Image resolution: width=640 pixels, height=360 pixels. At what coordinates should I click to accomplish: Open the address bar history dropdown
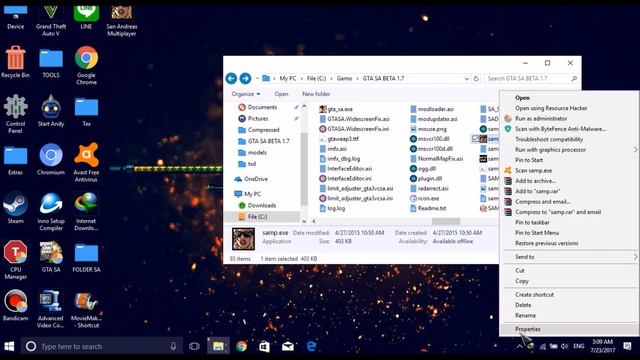(467, 78)
